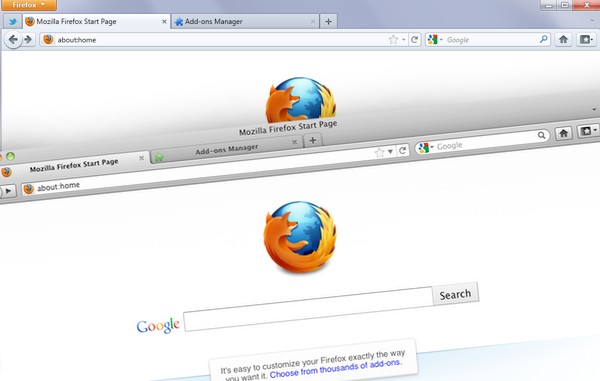Click the large Google search box on start page

pyautogui.click(x=308, y=309)
